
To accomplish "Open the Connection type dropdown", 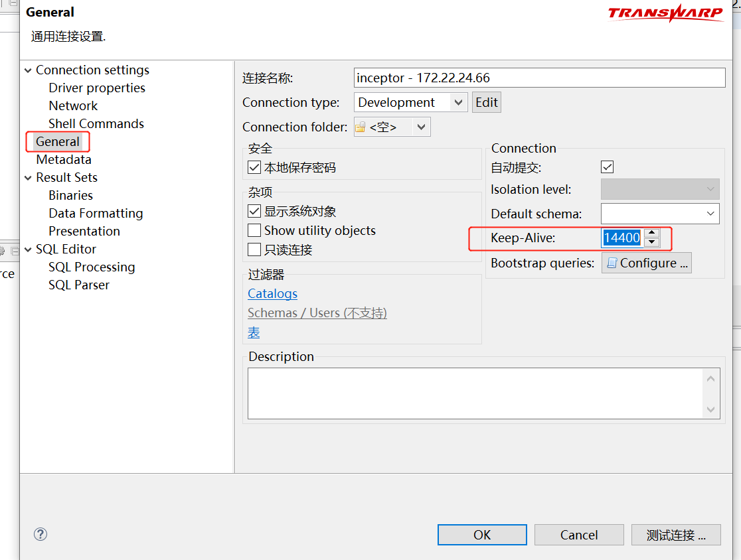I will (x=458, y=103).
